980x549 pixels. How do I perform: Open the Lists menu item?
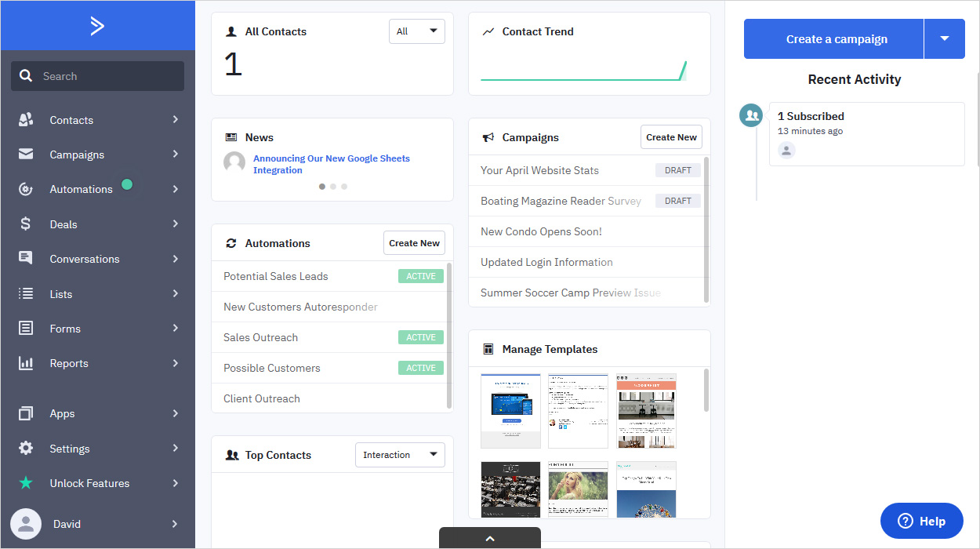(x=61, y=294)
